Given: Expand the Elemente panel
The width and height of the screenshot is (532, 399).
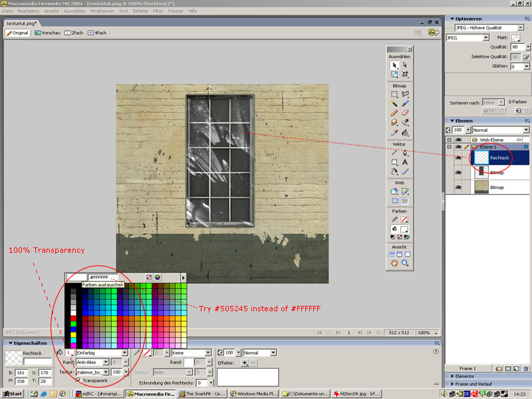Looking at the screenshot, I should point(465,376).
